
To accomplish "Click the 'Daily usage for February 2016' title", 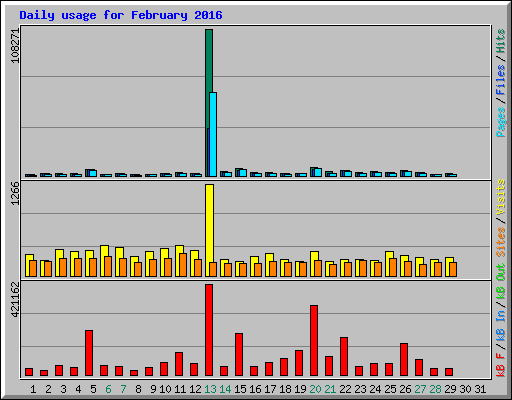I will pos(121,16).
